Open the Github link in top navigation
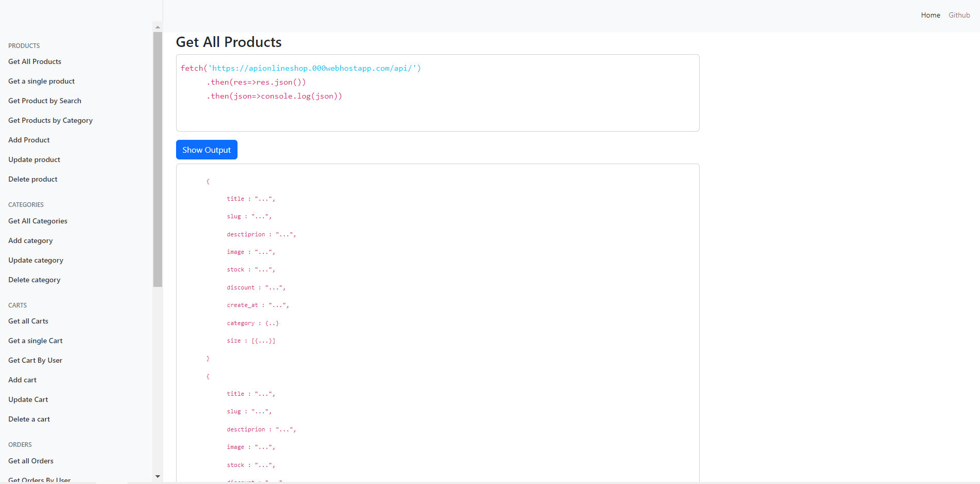Image resolution: width=980 pixels, height=484 pixels. [959, 15]
